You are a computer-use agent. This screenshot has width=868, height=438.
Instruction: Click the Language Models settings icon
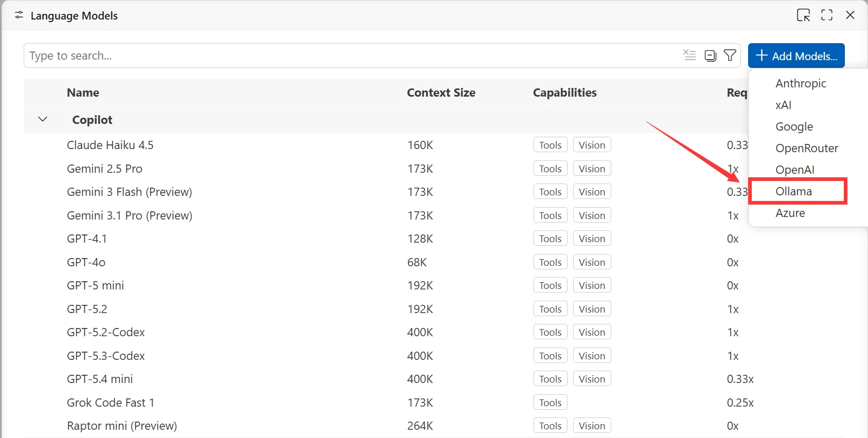coord(19,15)
